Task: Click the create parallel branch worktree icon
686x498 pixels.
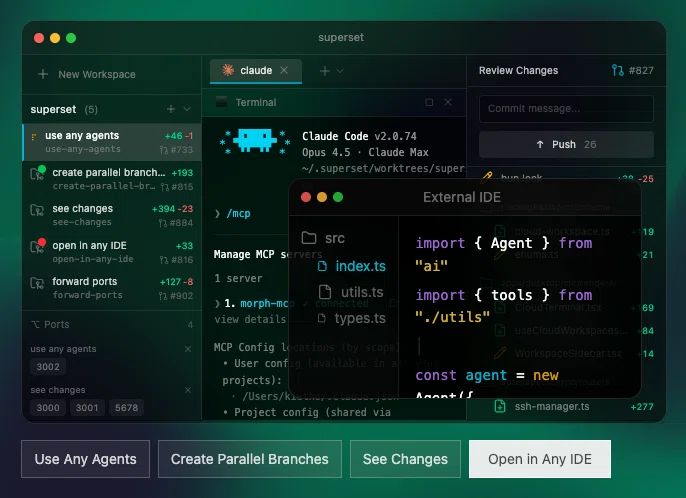Action: coord(37,174)
